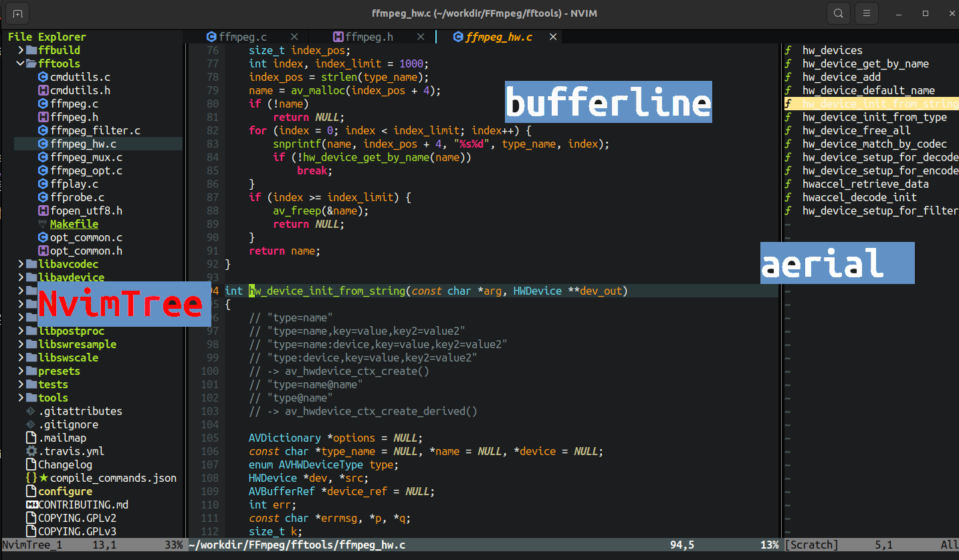
Task: Place cursor on 'return name;' line
Action: [x=285, y=251]
